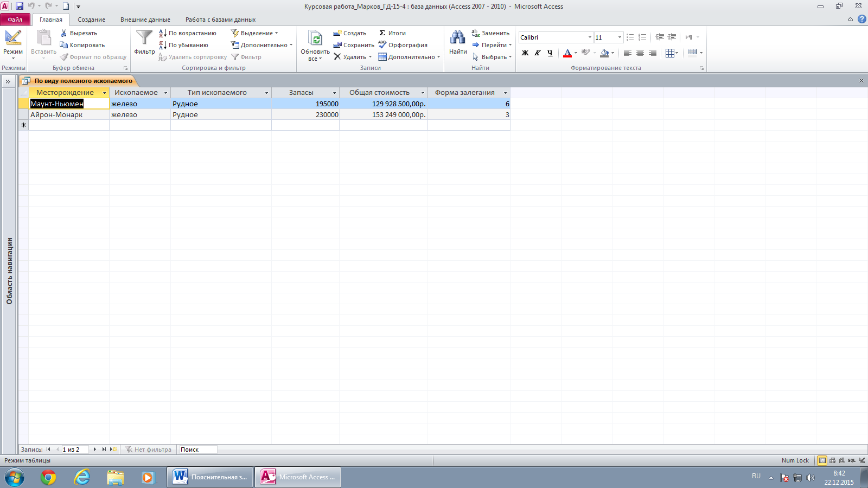This screenshot has width=868, height=488.
Task: Open Месторождение column filter arrow
Action: (104, 93)
